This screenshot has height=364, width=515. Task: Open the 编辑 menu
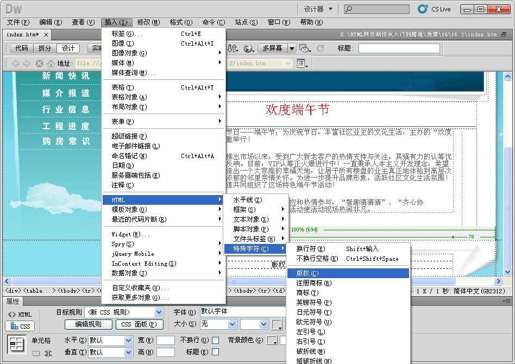51,22
